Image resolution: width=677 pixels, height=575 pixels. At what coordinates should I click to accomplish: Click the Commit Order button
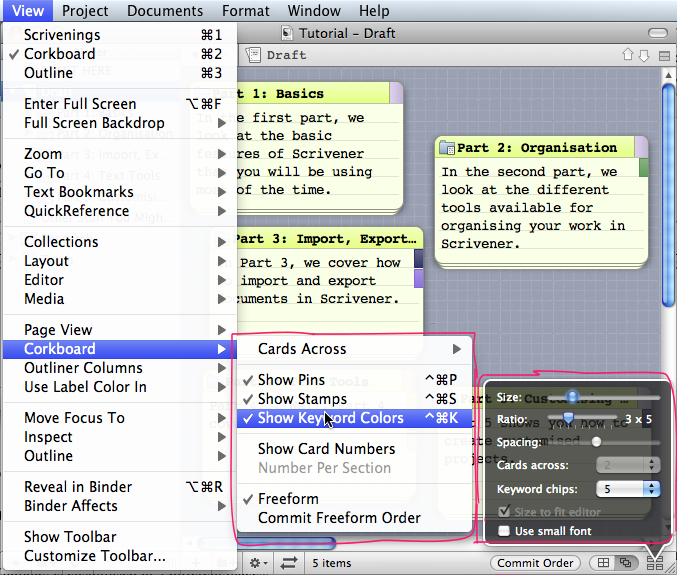535,563
